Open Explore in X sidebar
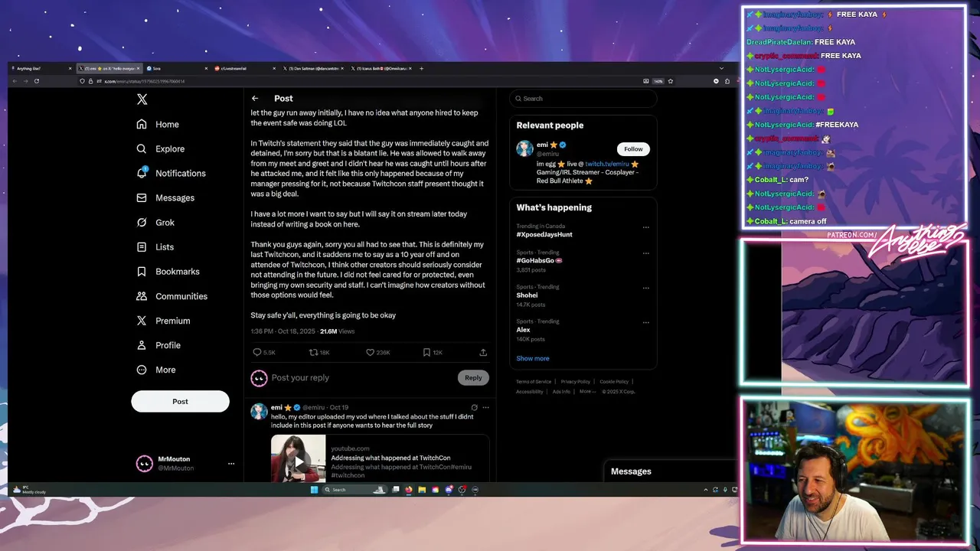 coord(161,148)
